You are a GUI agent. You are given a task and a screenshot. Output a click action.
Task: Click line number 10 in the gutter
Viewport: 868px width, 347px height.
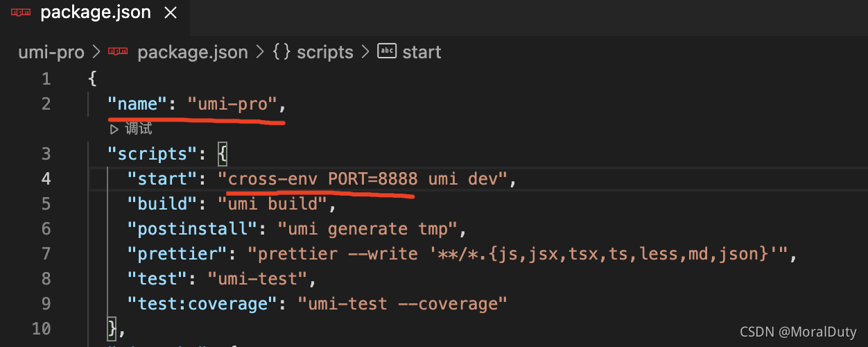coord(41,329)
